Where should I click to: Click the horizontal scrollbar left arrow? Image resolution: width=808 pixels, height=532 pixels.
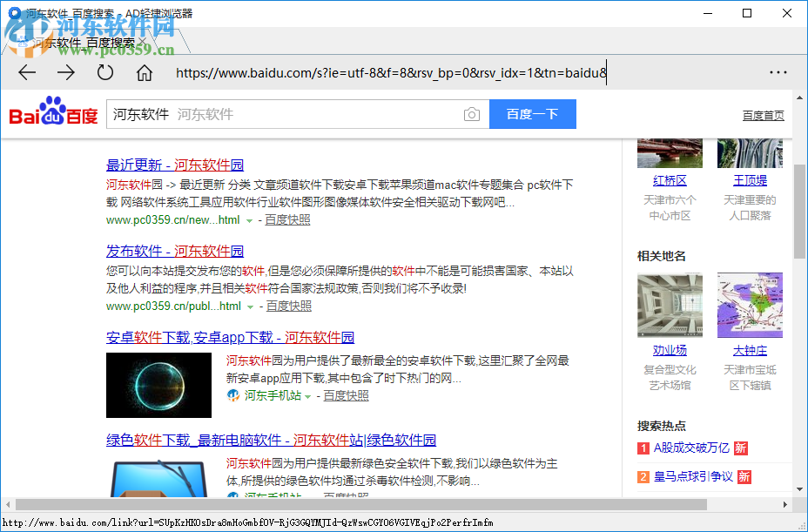pyautogui.click(x=8, y=504)
